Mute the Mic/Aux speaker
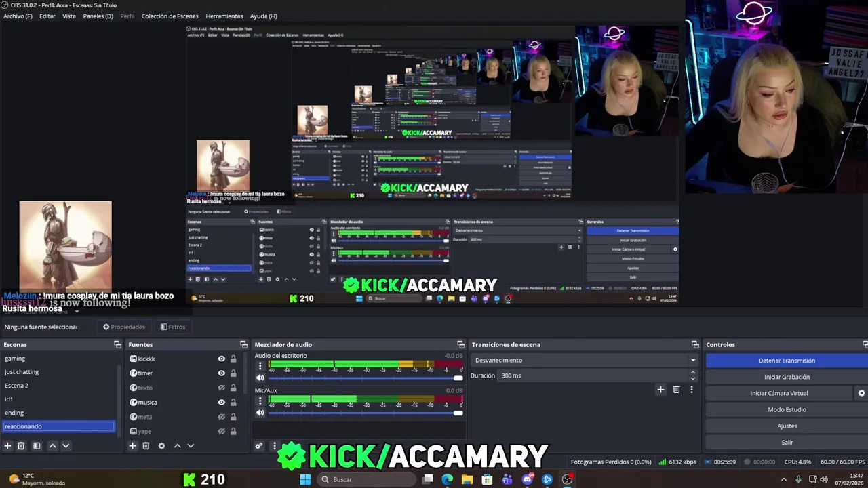Viewport: 868px width, 488px height. 260,413
